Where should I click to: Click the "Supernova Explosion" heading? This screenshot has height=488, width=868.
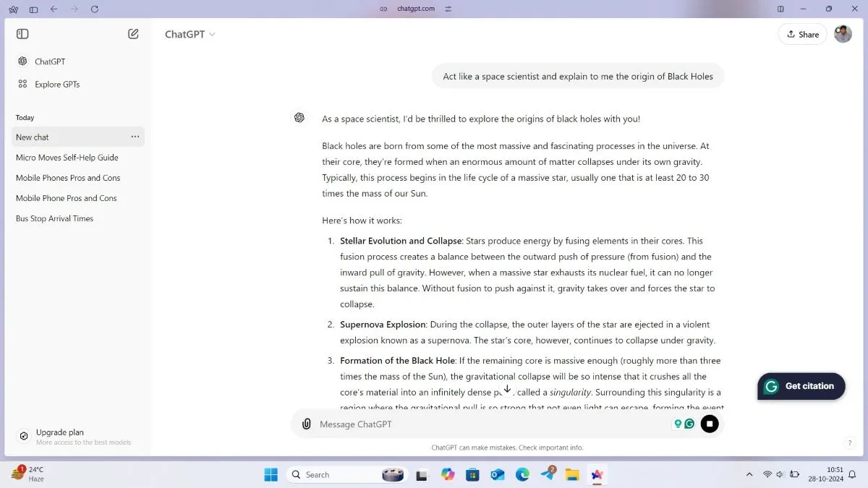click(383, 325)
